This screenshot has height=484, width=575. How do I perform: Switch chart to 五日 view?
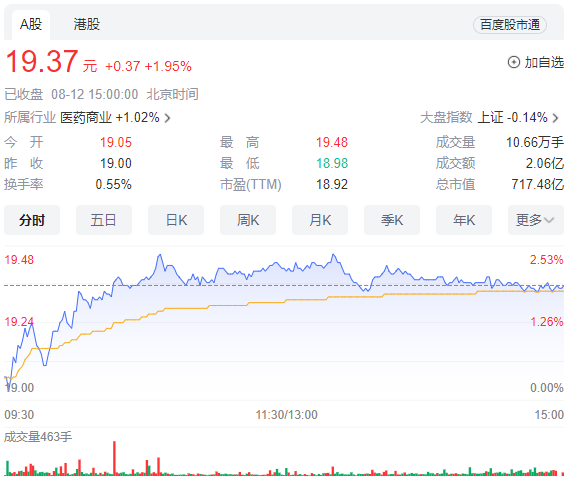(104, 220)
